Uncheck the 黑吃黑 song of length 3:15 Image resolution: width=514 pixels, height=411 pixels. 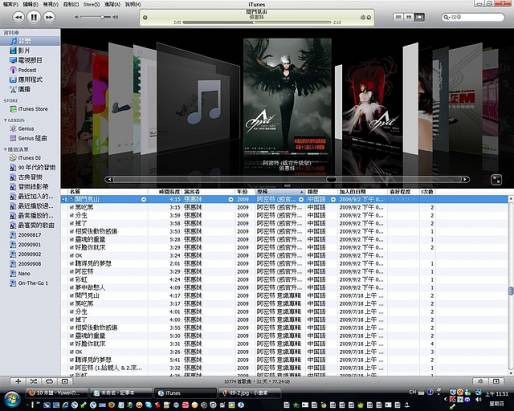click(x=71, y=207)
